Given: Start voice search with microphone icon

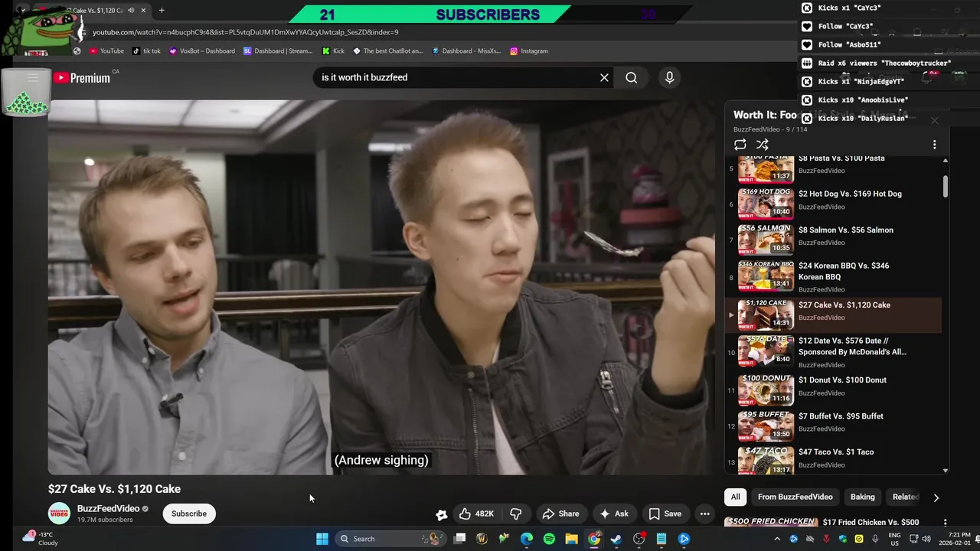Looking at the screenshot, I should [x=669, y=77].
